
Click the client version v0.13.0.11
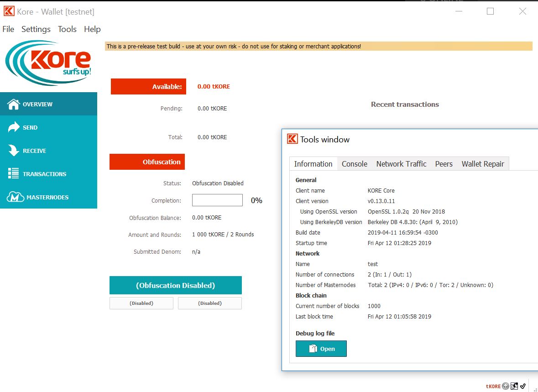[x=381, y=201]
